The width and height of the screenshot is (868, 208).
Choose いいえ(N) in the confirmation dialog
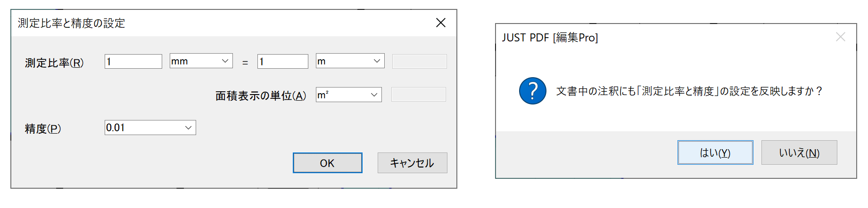(799, 152)
